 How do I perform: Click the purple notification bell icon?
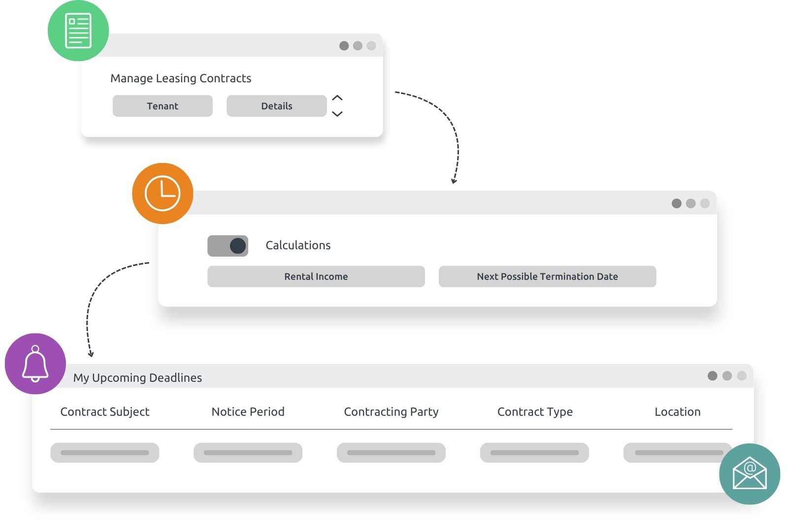click(35, 364)
